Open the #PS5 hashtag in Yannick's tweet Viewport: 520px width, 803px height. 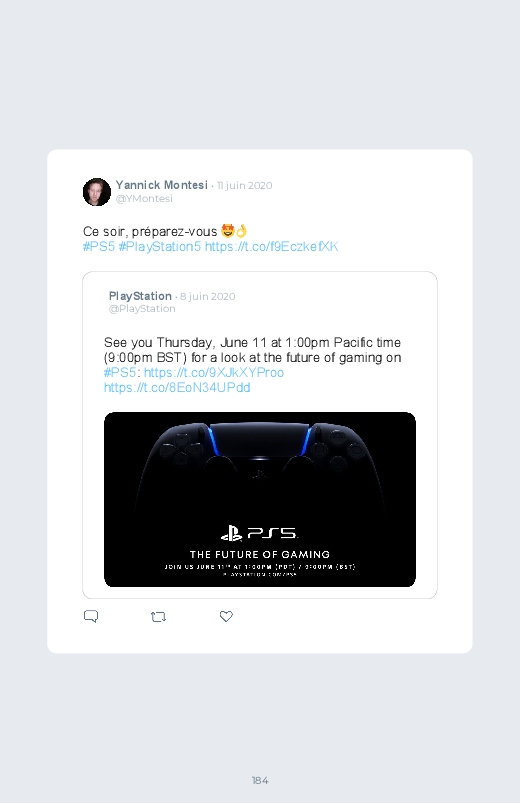coord(99,246)
